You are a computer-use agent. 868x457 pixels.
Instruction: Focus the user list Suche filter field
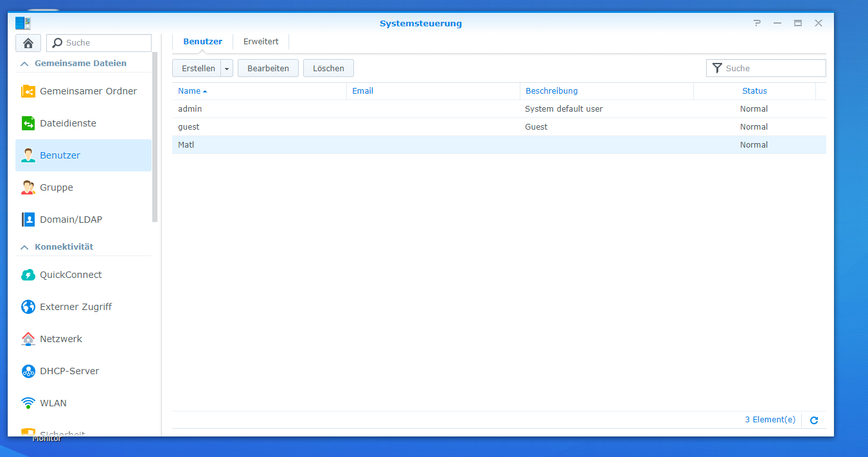(766, 68)
